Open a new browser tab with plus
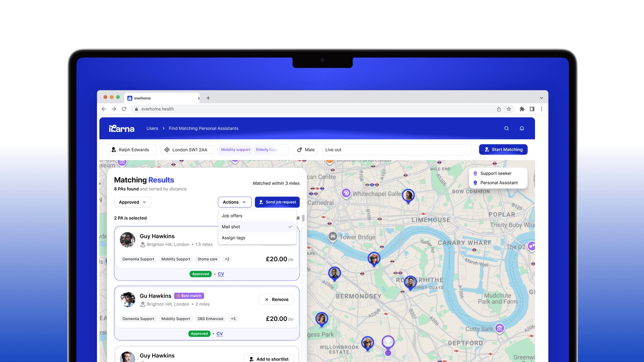644x362 pixels. pos(208,98)
